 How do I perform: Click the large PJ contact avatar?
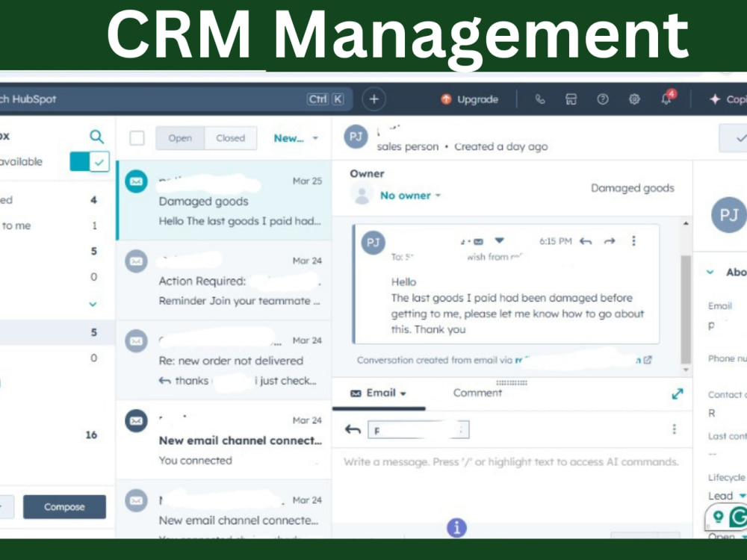[x=728, y=215]
